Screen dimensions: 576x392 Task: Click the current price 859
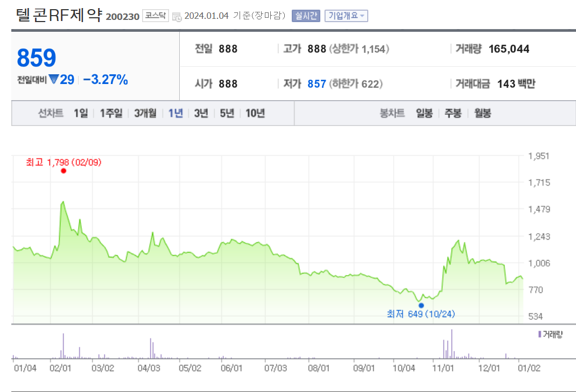[x=37, y=58]
